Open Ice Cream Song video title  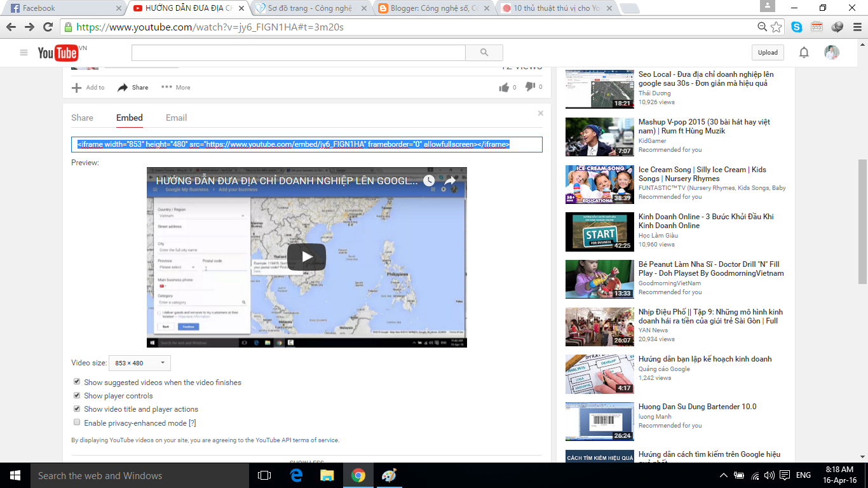[702, 174]
